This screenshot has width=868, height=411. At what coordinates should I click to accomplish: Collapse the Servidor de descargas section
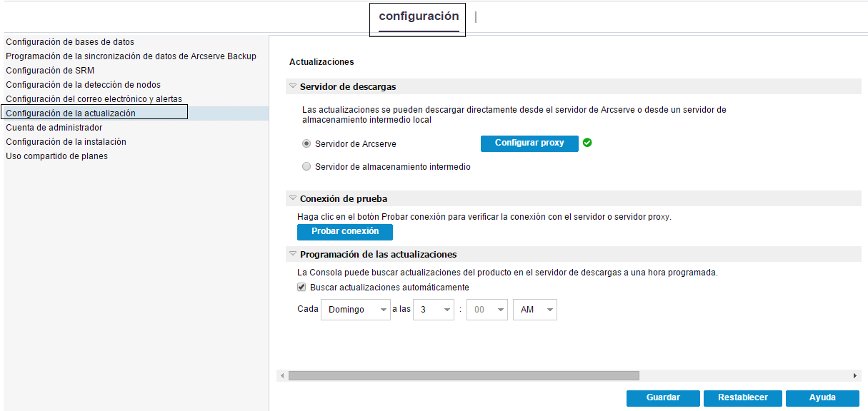tap(293, 86)
